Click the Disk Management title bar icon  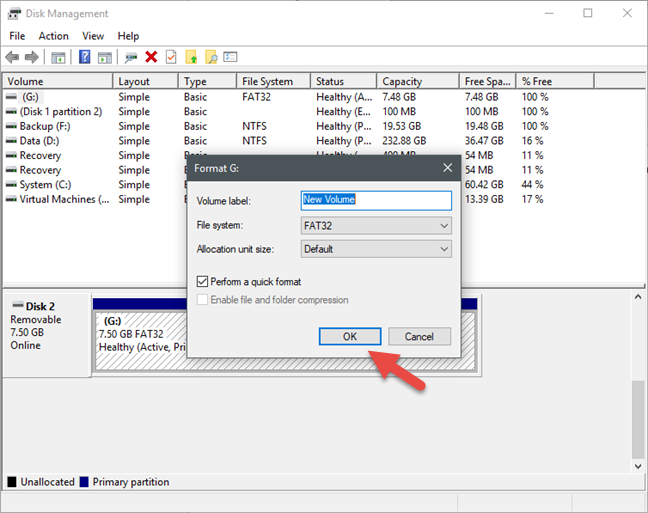click(x=14, y=14)
